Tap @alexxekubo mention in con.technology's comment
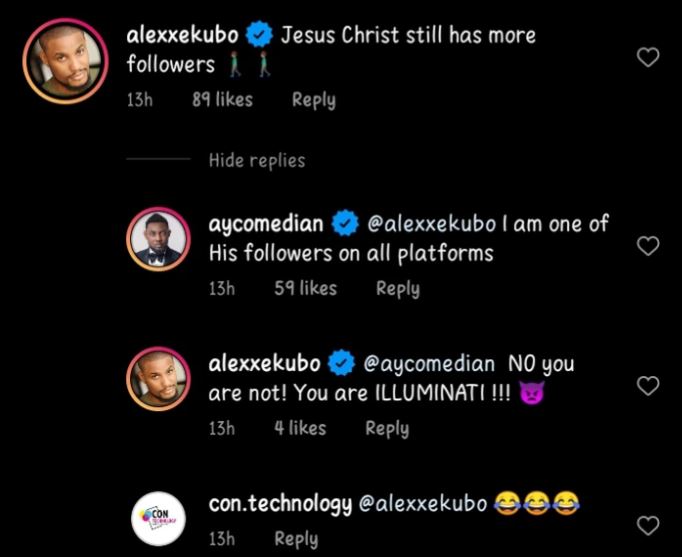Viewport: 682px width, 557px height. pyautogui.click(x=420, y=504)
